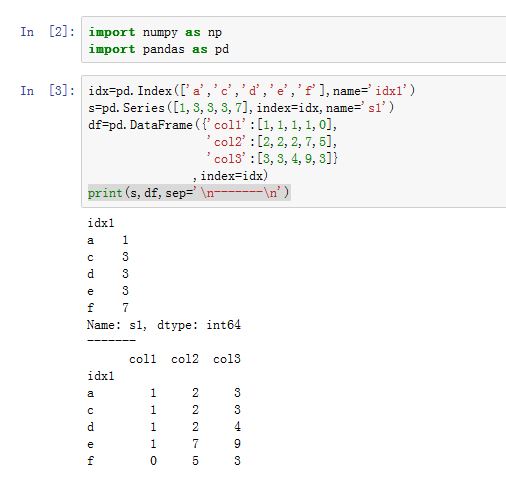The height and width of the screenshot is (479, 506).
Task: Click the "col2" column header in output
Action: [x=185, y=359]
